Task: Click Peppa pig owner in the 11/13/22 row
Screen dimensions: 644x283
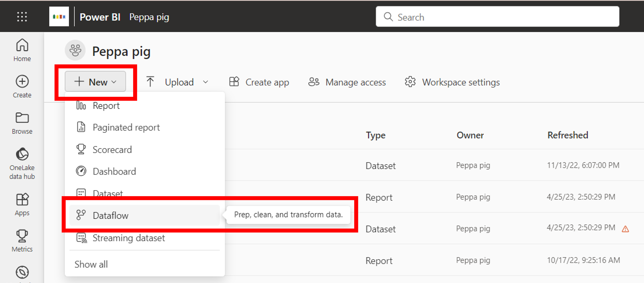Action: pyautogui.click(x=473, y=165)
